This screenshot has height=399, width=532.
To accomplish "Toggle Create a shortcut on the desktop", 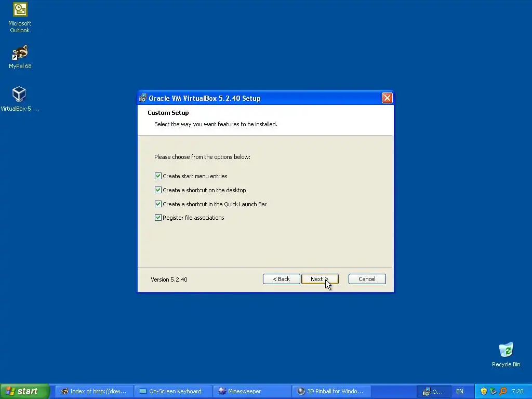I will point(158,190).
